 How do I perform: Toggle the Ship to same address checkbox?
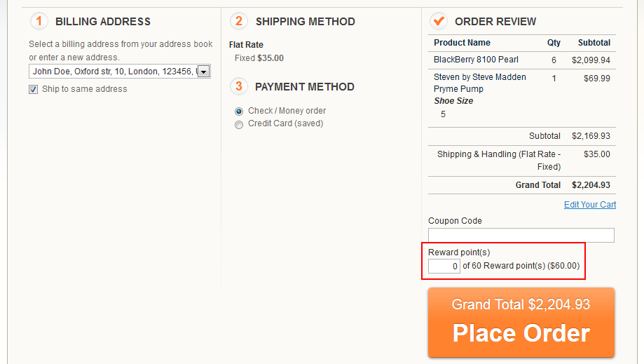pos(33,89)
